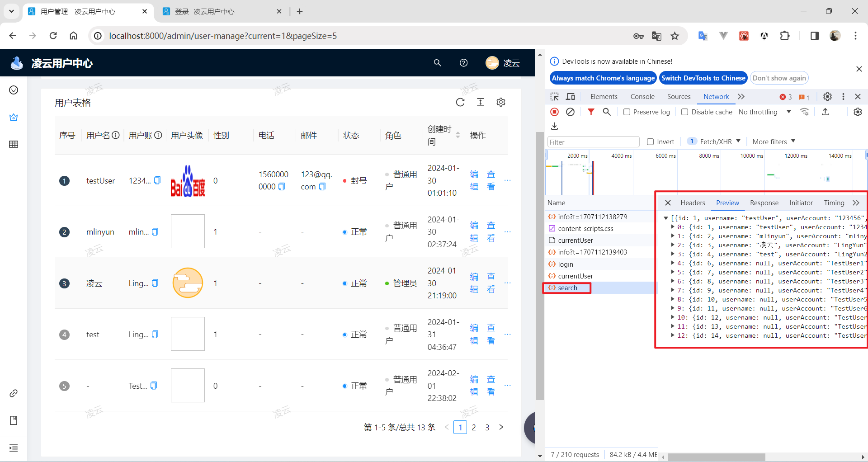
Task: Click the search icon in header
Action: click(437, 63)
